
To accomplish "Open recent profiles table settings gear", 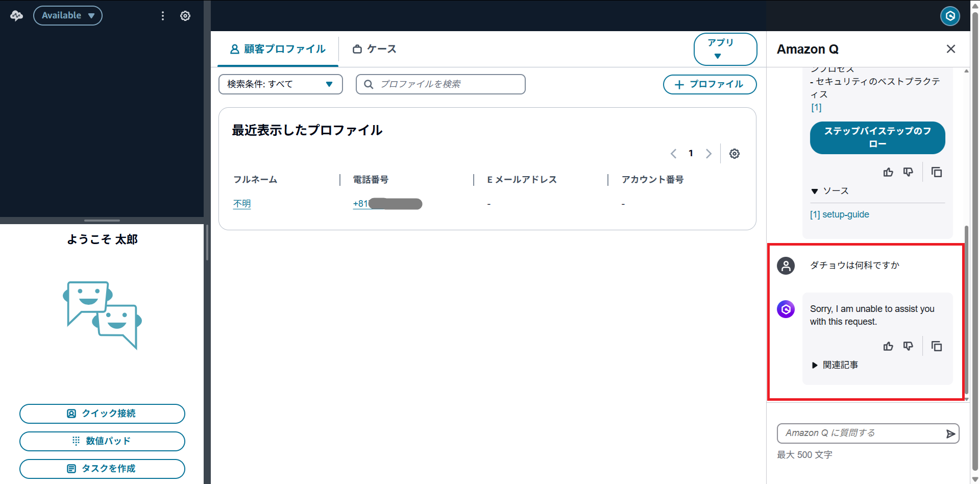I will click(x=734, y=154).
